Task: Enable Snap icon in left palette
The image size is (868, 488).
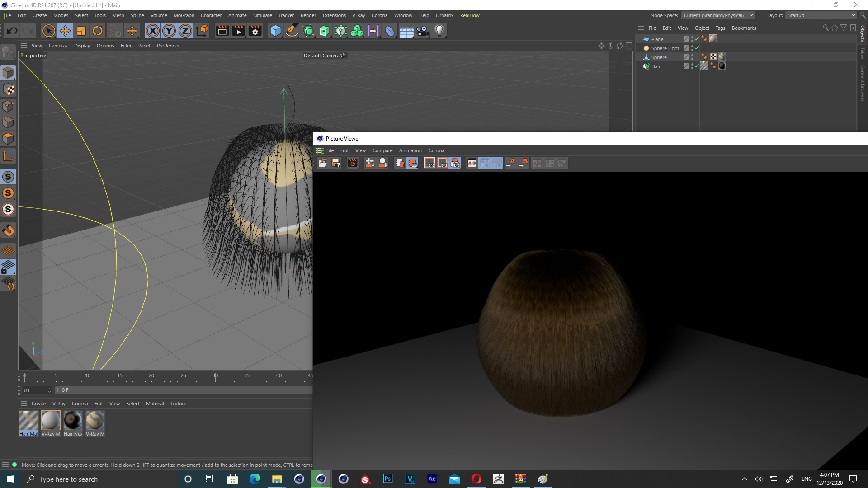Action: (8, 177)
